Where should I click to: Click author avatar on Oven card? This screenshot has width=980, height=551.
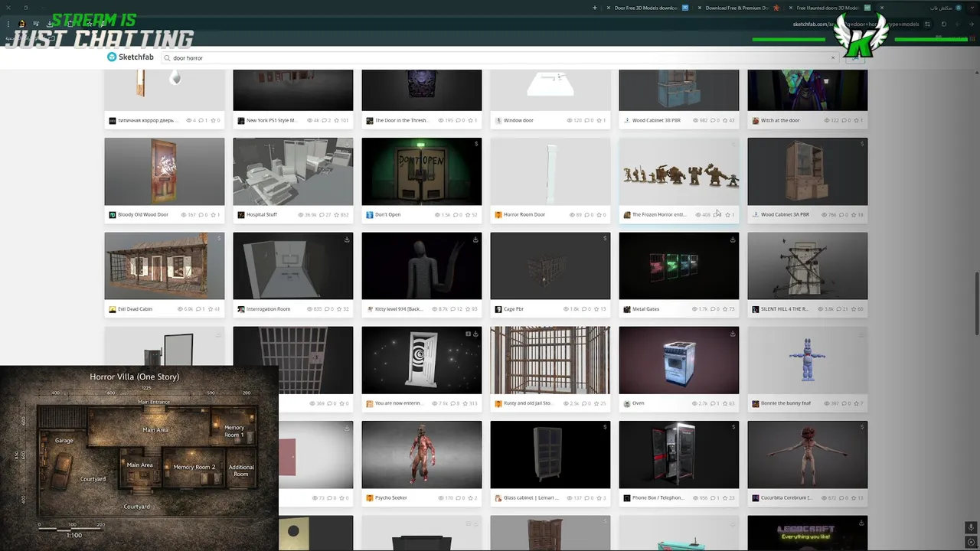626,404
